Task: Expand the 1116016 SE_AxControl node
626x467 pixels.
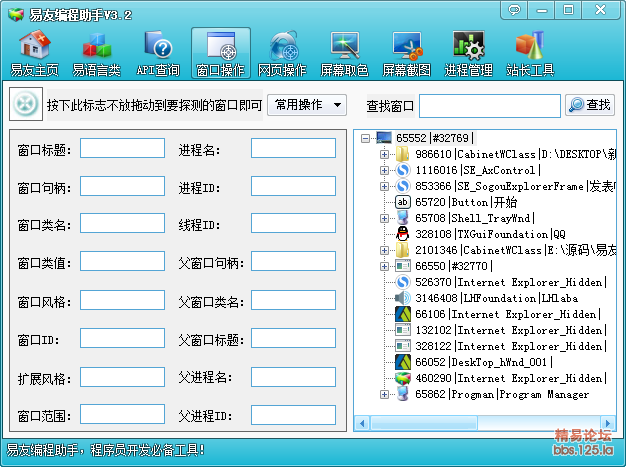Action: click(x=384, y=170)
